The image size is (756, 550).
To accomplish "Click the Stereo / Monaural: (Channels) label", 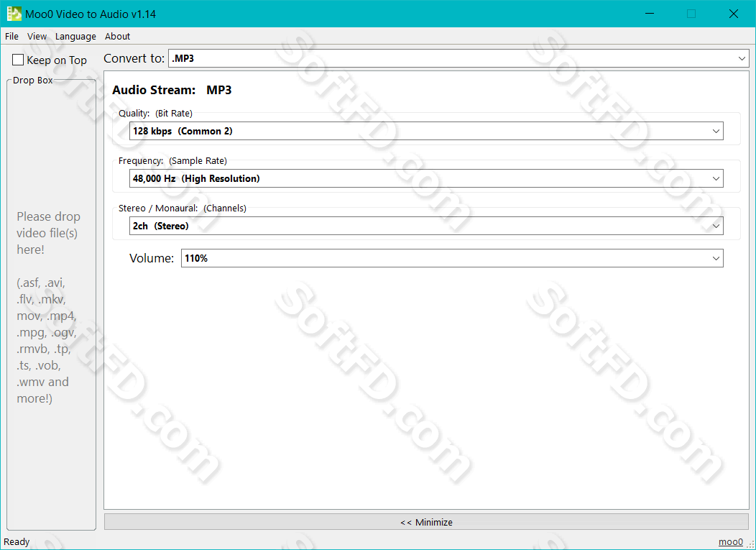I will (183, 208).
